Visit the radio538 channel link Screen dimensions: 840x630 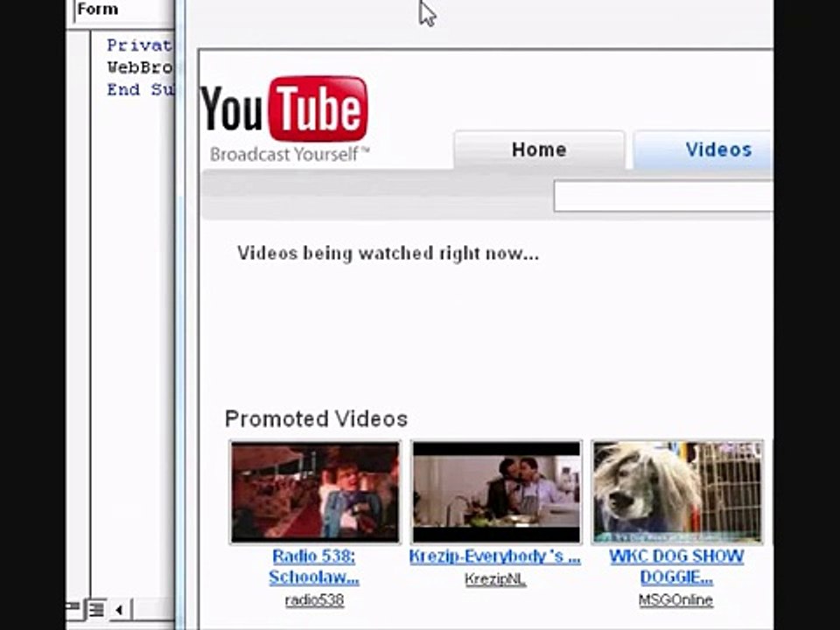point(314,600)
